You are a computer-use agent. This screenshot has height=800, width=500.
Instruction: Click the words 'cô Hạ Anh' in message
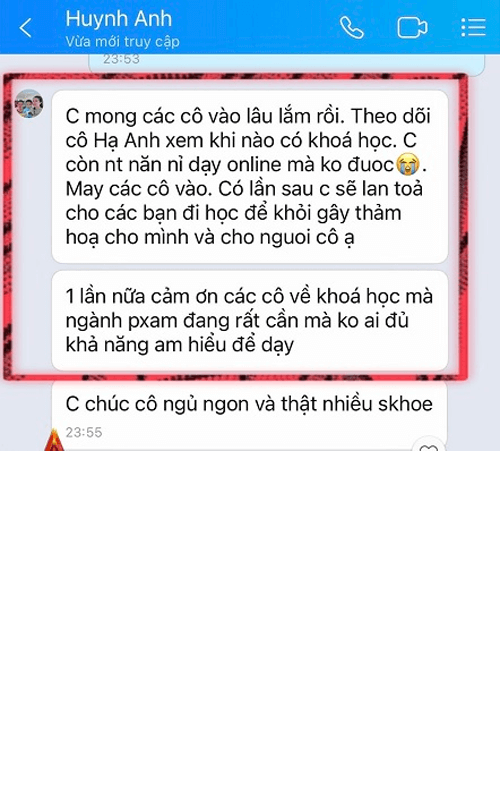(x=111, y=141)
